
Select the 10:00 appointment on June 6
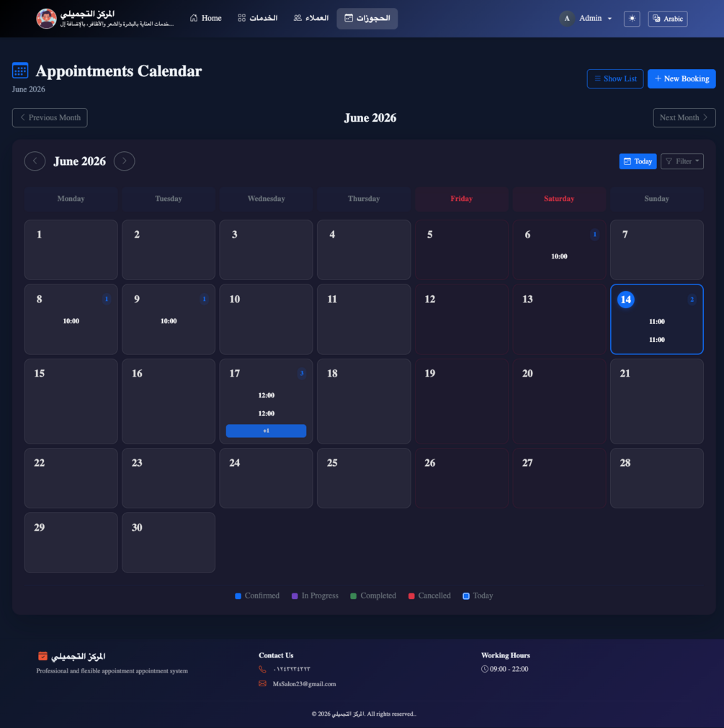click(x=559, y=256)
